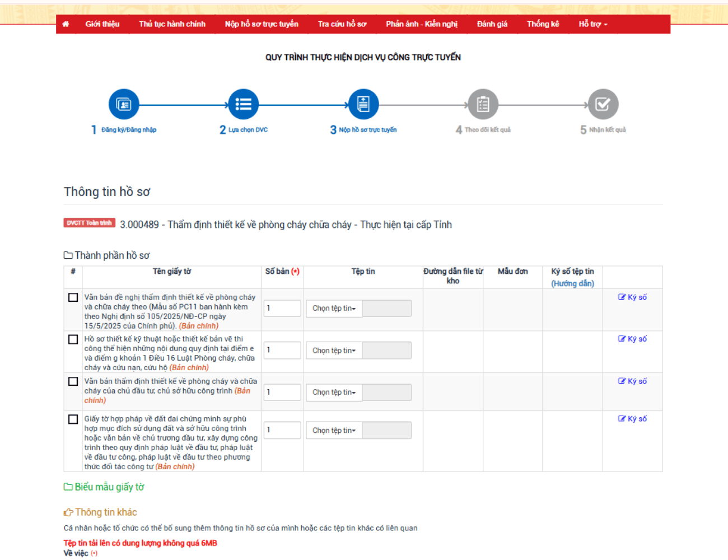The image size is (728, 560).
Task: Click Ký số icon for the first document row
Action: (x=622, y=297)
